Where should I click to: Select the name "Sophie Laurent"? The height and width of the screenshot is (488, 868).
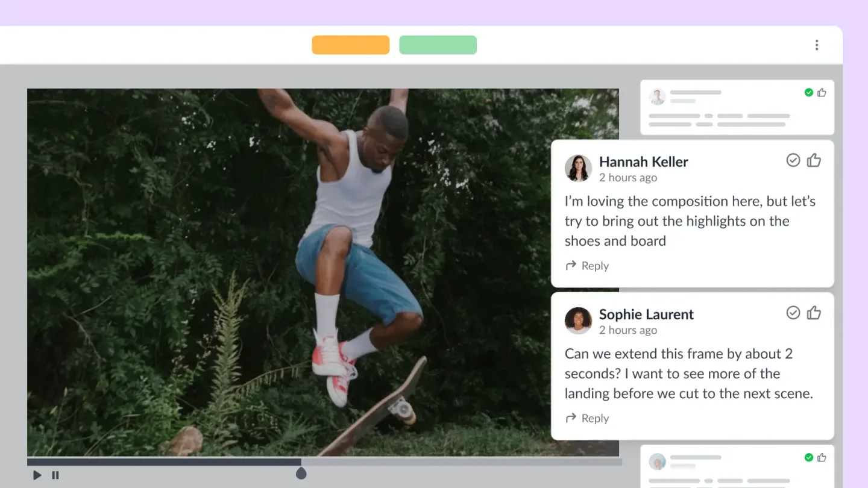point(646,314)
